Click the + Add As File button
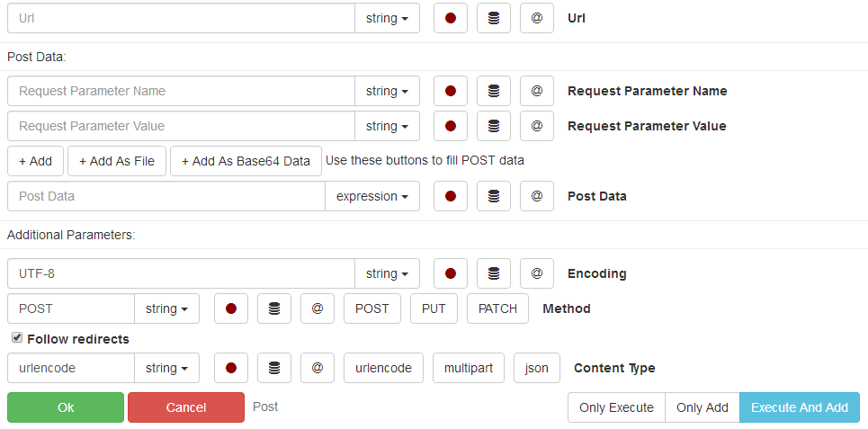The width and height of the screenshot is (868, 429). coord(117,161)
